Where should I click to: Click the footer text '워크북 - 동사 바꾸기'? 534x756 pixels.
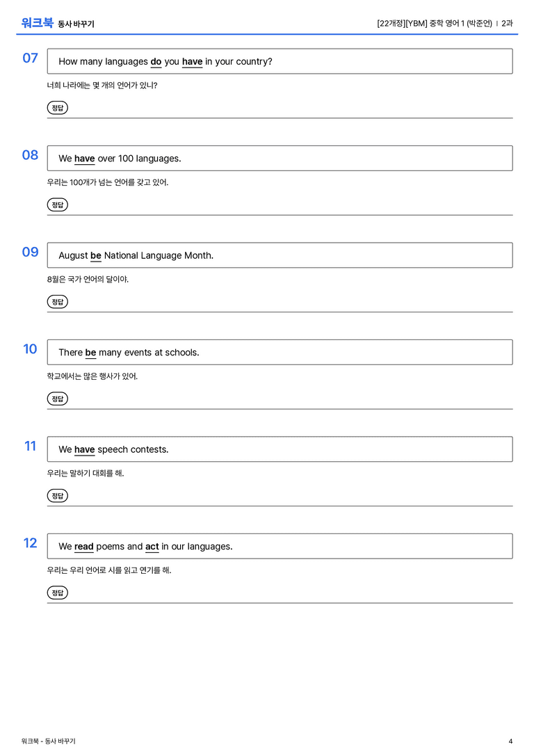48,741
